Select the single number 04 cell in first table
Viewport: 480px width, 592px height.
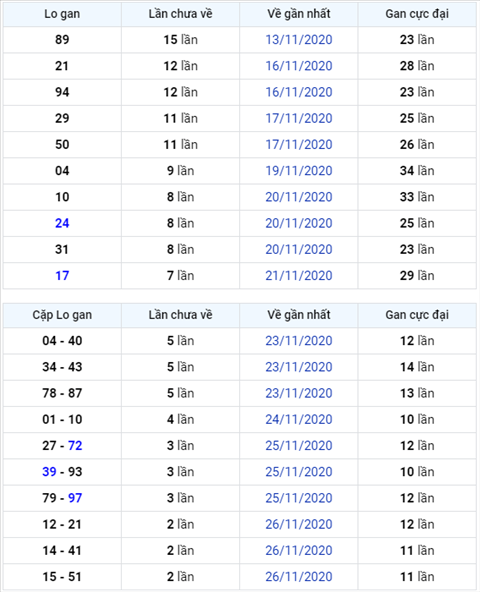(x=62, y=171)
